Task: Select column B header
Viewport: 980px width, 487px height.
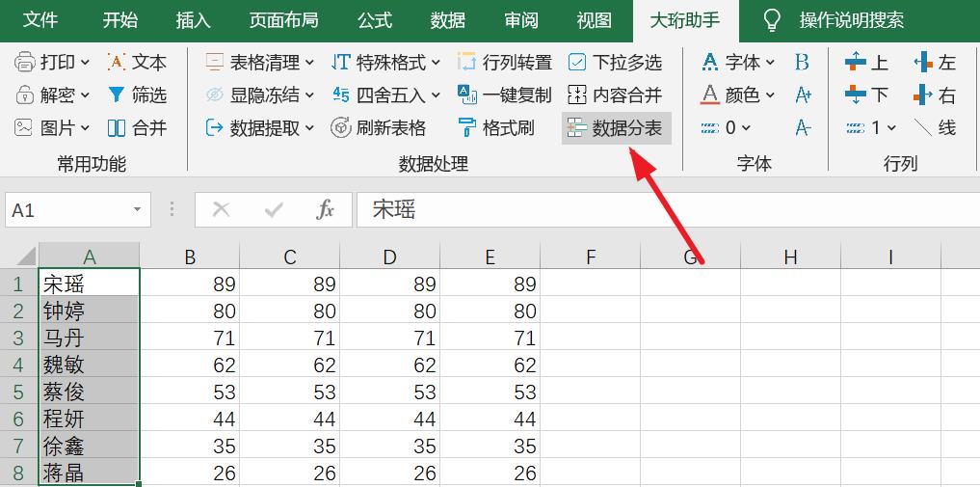Action: pyautogui.click(x=190, y=257)
